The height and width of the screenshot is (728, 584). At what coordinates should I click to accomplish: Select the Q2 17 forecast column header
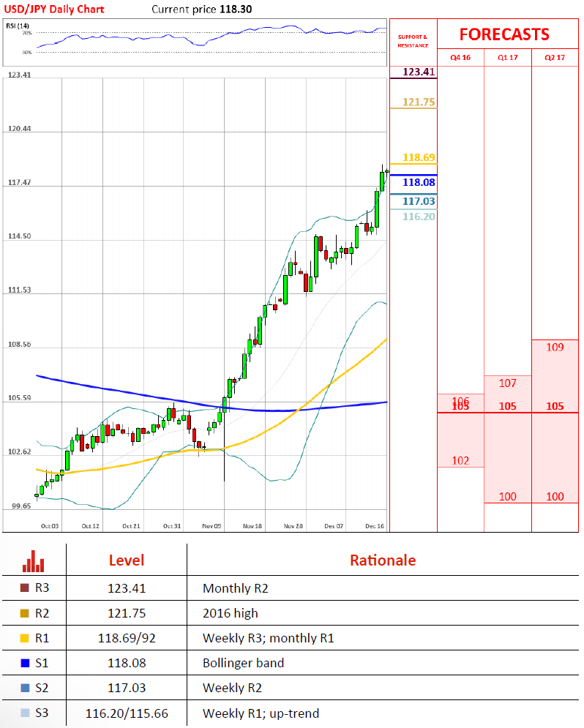pyautogui.click(x=555, y=58)
